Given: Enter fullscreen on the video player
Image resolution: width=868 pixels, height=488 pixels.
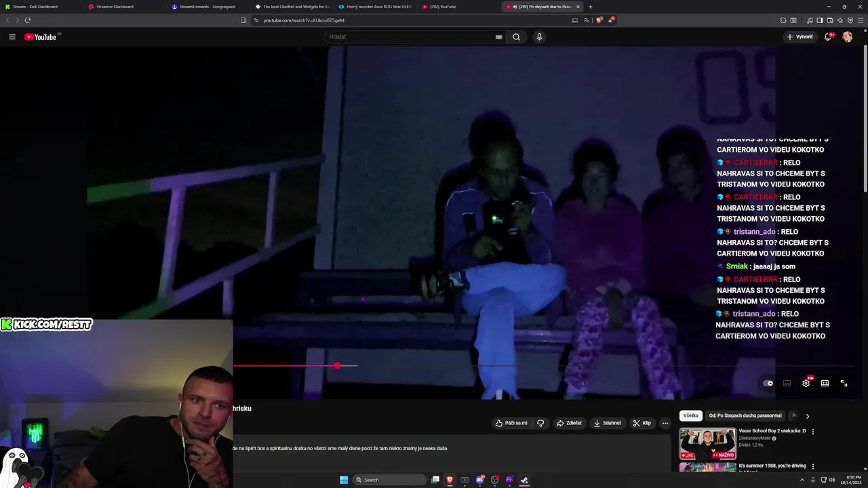Looking at the screenshot, I should (x=844, y=384).
